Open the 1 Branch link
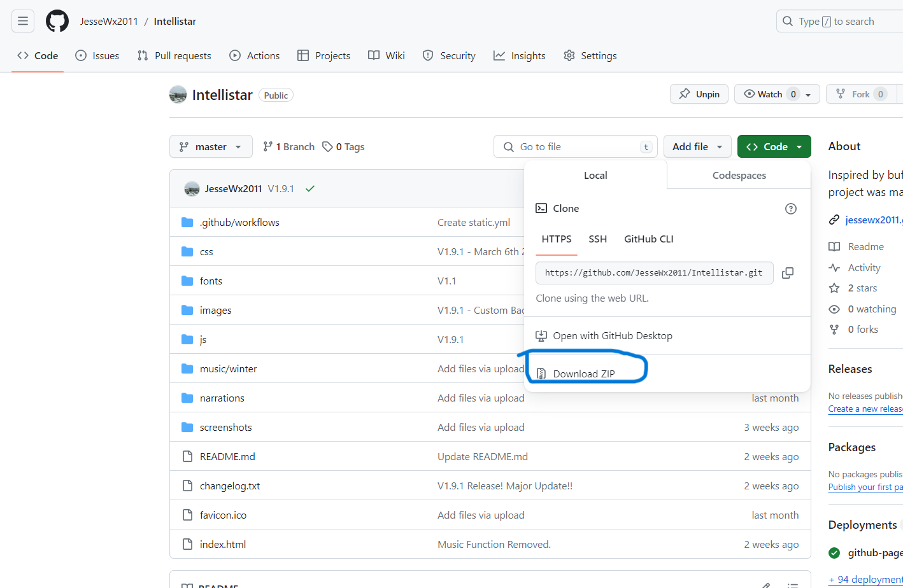The height and width of the screenshot is (588, 903). tap(289, 147)
